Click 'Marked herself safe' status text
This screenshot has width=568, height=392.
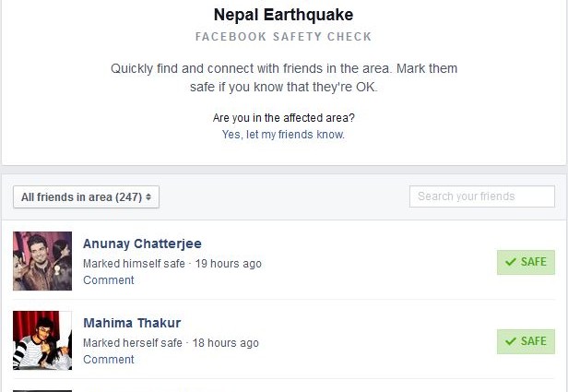(132, 343)
